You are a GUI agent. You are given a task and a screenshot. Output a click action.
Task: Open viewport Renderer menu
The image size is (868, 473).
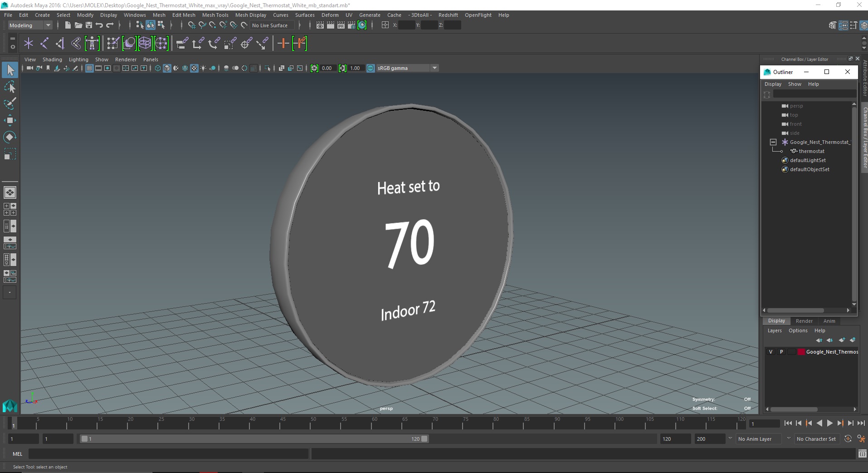[126, 59]
